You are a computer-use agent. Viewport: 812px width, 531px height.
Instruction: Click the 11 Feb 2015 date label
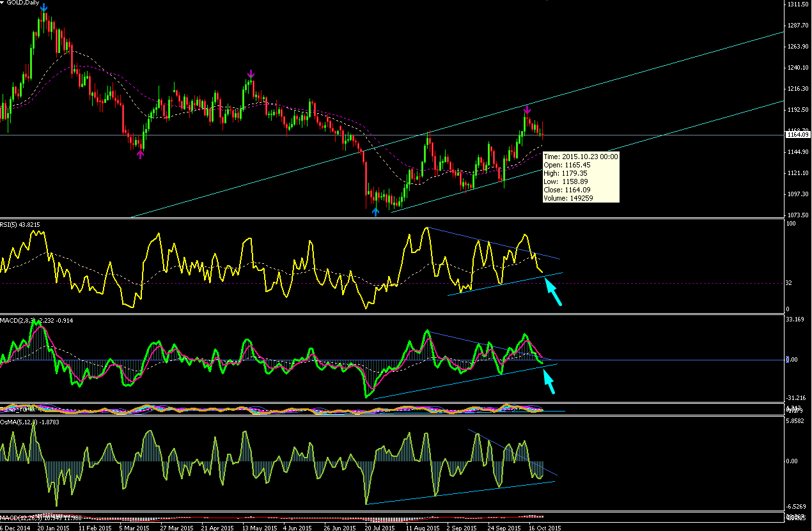(97, 528)
